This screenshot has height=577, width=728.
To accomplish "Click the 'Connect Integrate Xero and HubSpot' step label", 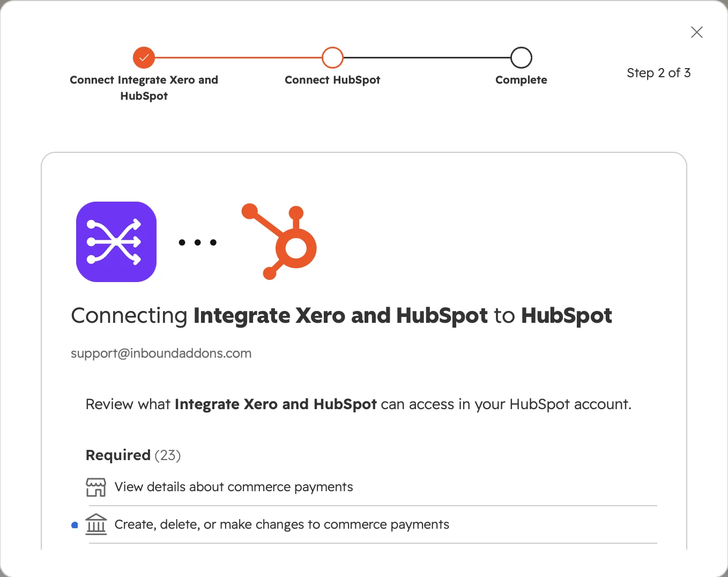I will point(144,88).
